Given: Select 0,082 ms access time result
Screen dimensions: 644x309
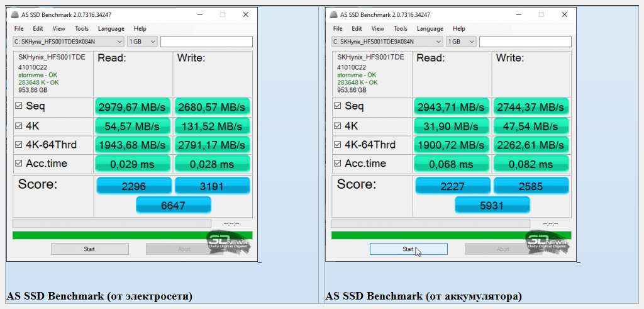Looking at the screenshot, I should tap(531, 164).
